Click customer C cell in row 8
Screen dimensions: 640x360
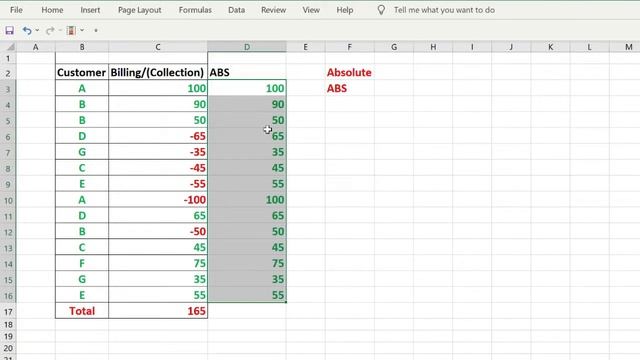[82, 168]
